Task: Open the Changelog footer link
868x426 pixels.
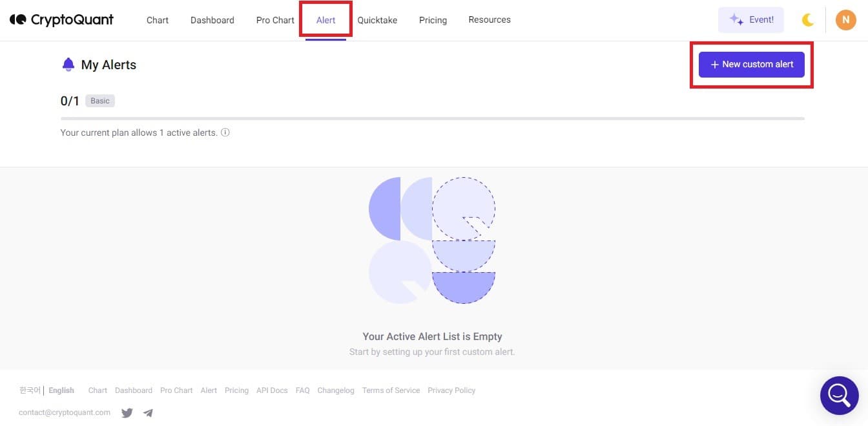Action: point(336,390)
